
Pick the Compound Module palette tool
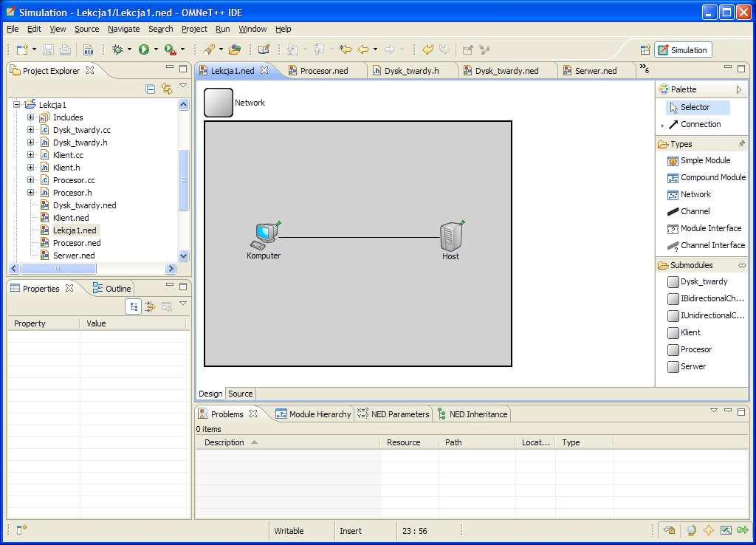(x=707, y=177)
